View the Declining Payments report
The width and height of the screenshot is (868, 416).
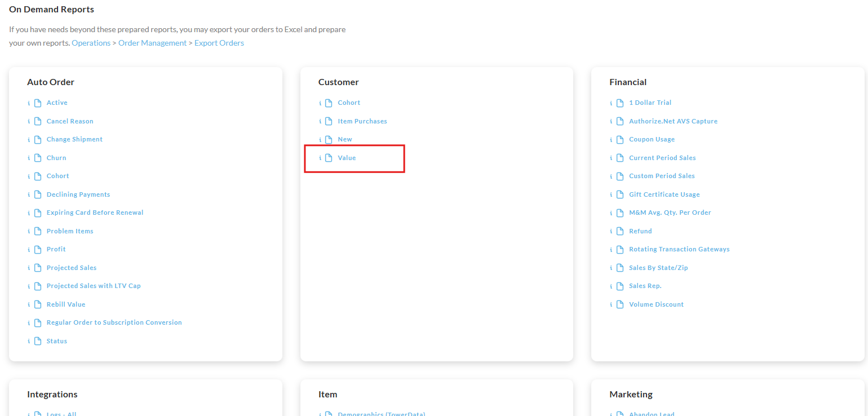pos(78,194)
